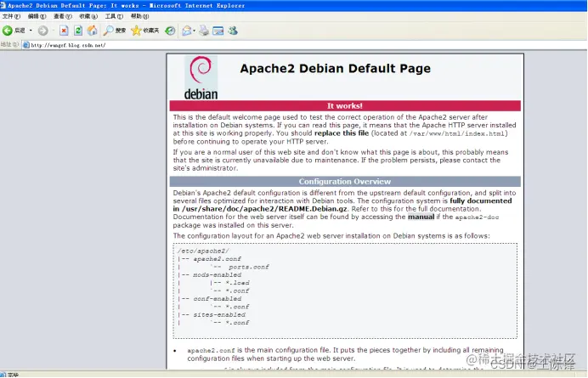Refresh the page with the green arrows icon
The width and height of the screenshot is (588, 378).
coord(78,31)
